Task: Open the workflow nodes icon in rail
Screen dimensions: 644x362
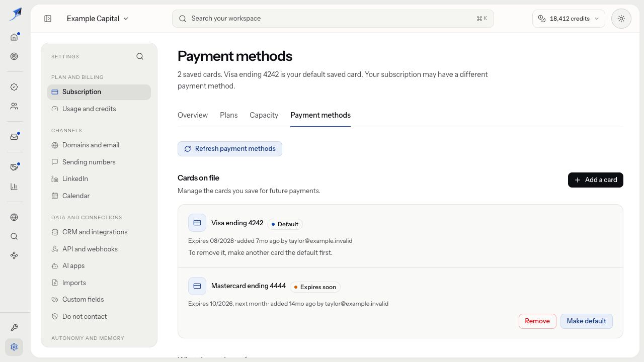Action: coord(14,255)
